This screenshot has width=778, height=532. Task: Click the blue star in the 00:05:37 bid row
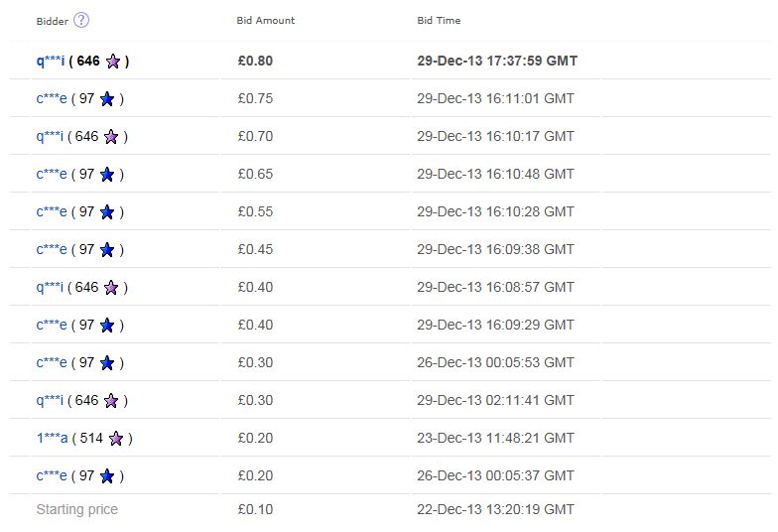click(x=107, y=476)
